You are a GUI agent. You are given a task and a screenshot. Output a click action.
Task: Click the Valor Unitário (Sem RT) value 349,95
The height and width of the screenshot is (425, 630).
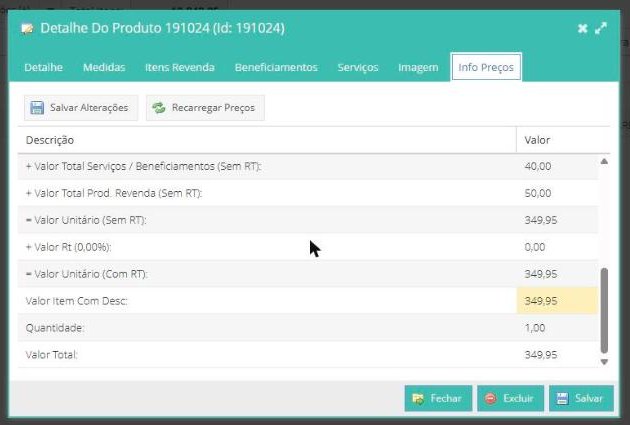(x=541, y=220)
